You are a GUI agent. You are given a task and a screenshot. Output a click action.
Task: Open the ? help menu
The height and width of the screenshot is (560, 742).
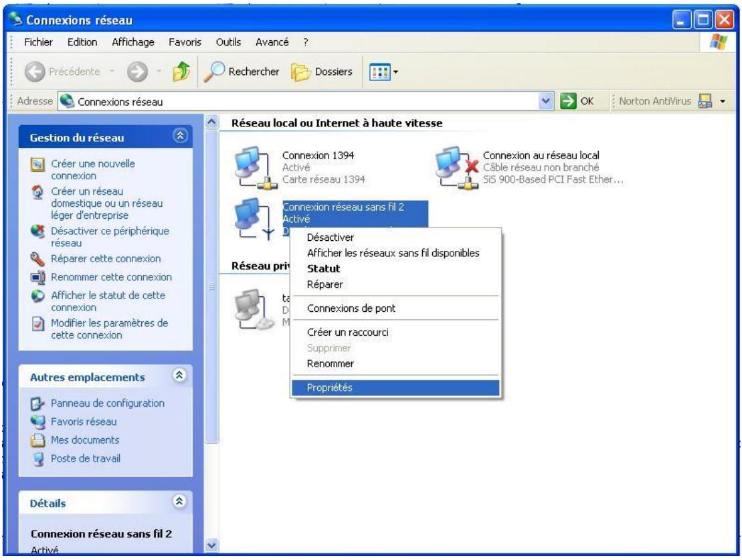[x=306, y=42]
